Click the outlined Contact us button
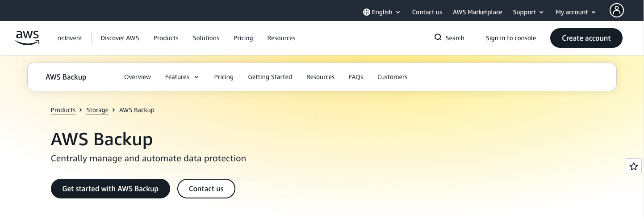The width and height of the screenshot is (644, 219). pyautogui.click(x=206, y=189)
